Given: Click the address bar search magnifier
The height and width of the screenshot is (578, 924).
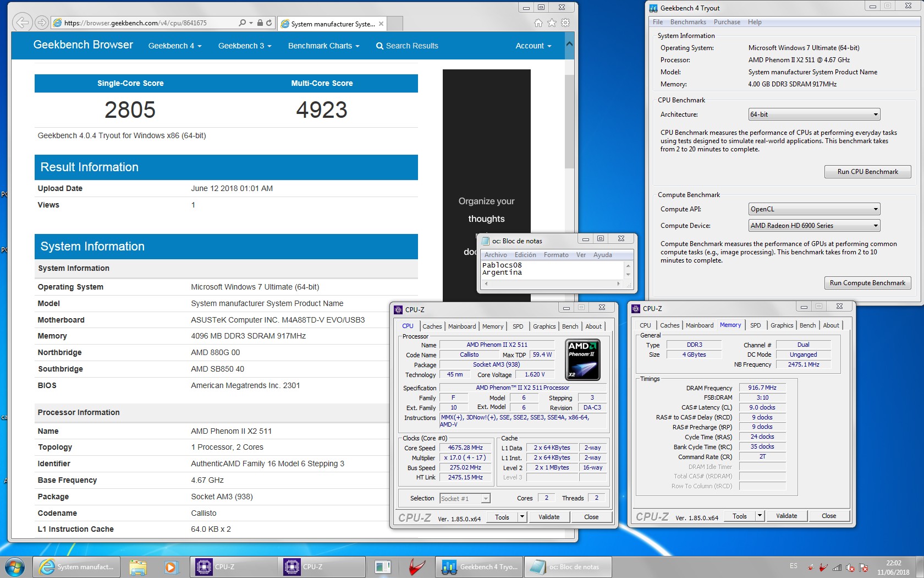Looking at the screenshot, I should click(x=243, y=23).
